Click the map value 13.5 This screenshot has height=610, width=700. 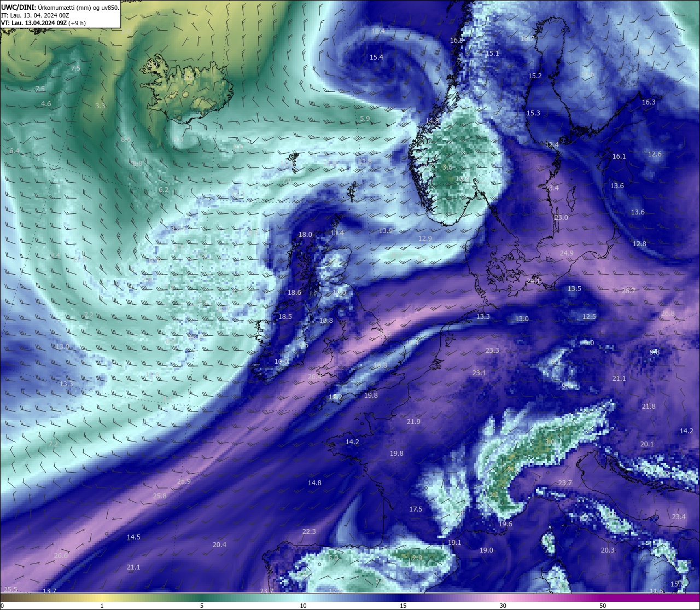574,289
